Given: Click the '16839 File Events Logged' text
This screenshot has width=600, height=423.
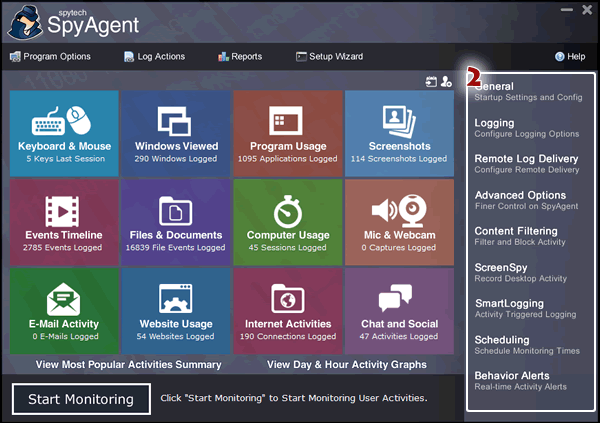Looking at the screenshot, I should [176, 247].
